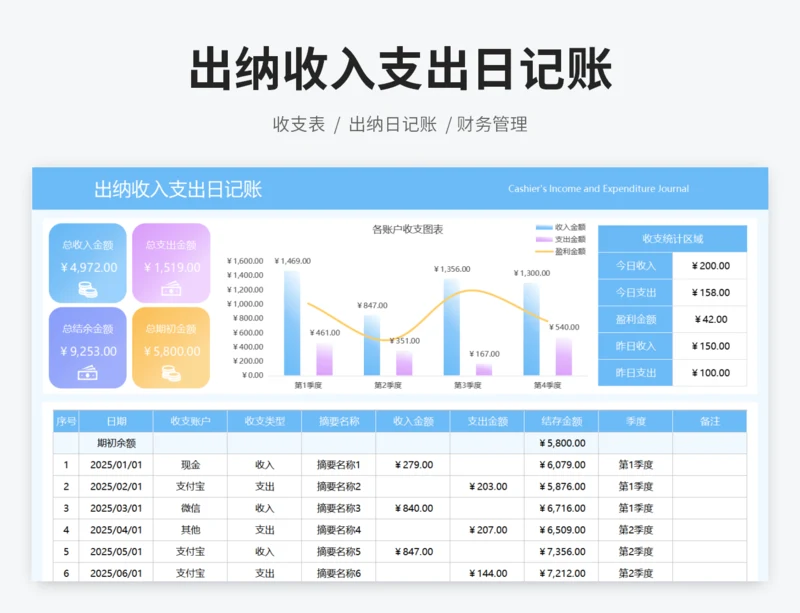The width and height of the screenshot is (800, 613).
Task: Select the 总期初金额 ¥5,800.00 card
Action: point(171,348)
